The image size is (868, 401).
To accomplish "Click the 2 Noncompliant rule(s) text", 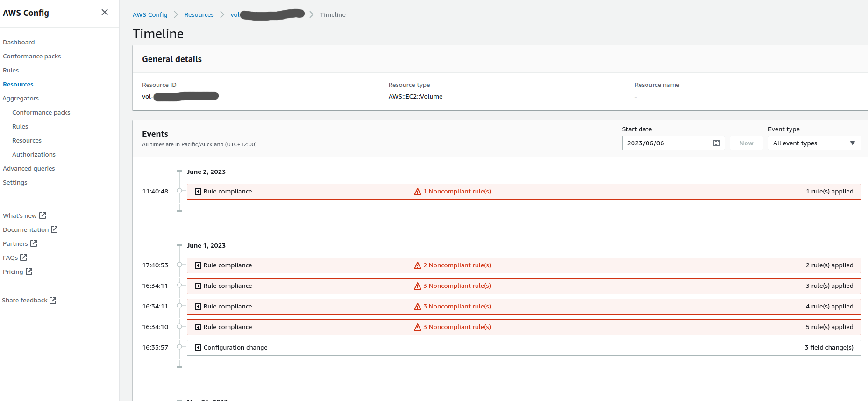I will point(457,265).
